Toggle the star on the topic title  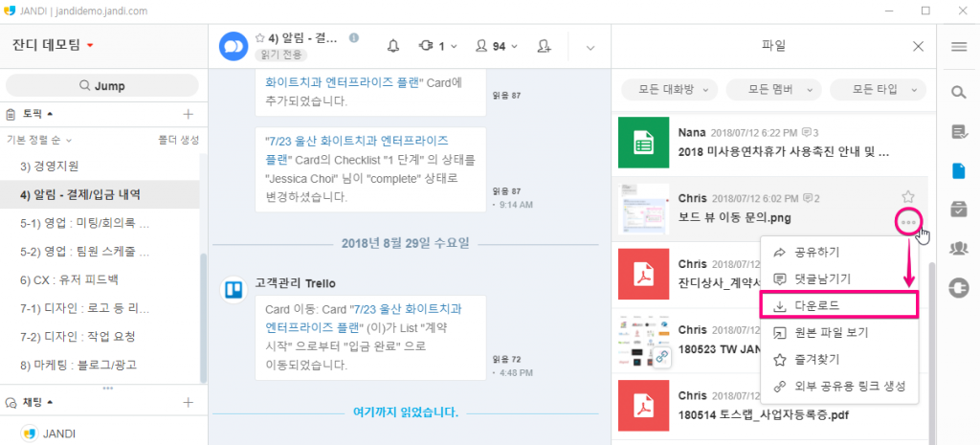click(259, 38)
